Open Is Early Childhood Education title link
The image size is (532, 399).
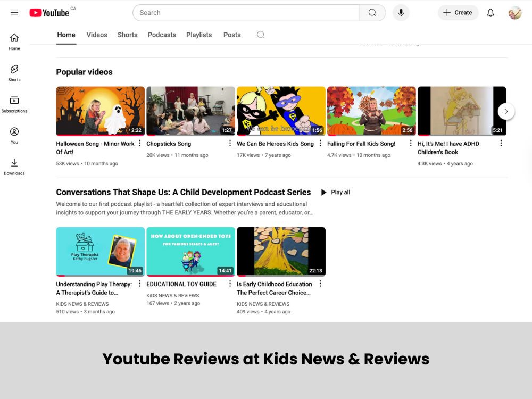pyautogui.click(x=274, y=288)
